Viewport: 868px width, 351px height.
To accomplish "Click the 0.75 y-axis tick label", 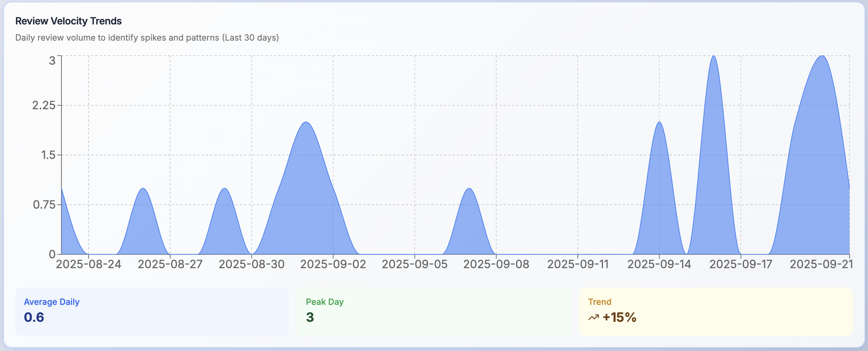I will coord(44,205).
